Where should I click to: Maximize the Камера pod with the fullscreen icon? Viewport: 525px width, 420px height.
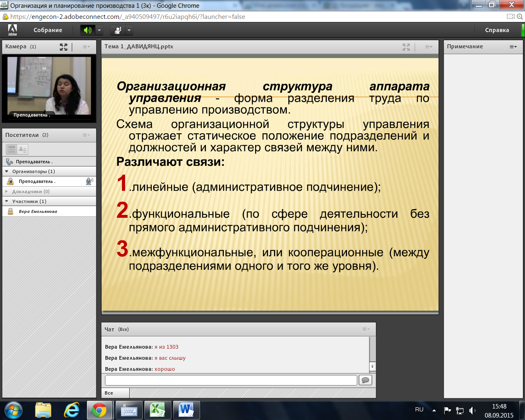[x=64, y=47]
